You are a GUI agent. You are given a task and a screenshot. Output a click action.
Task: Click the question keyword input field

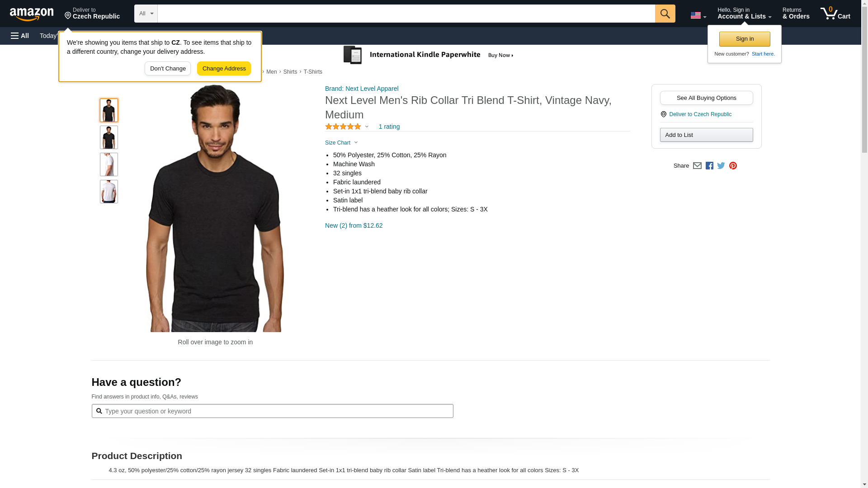(x=276, y=411)
